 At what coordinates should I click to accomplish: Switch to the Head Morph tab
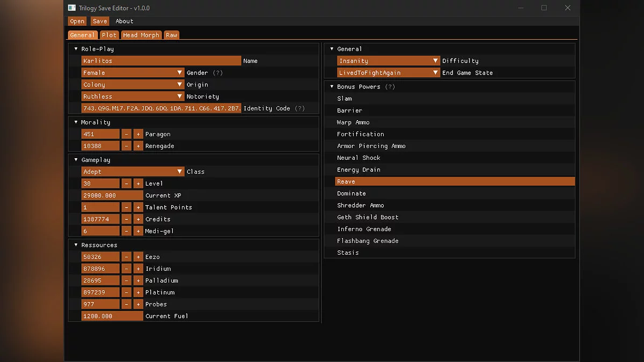[x=141, y=35]
